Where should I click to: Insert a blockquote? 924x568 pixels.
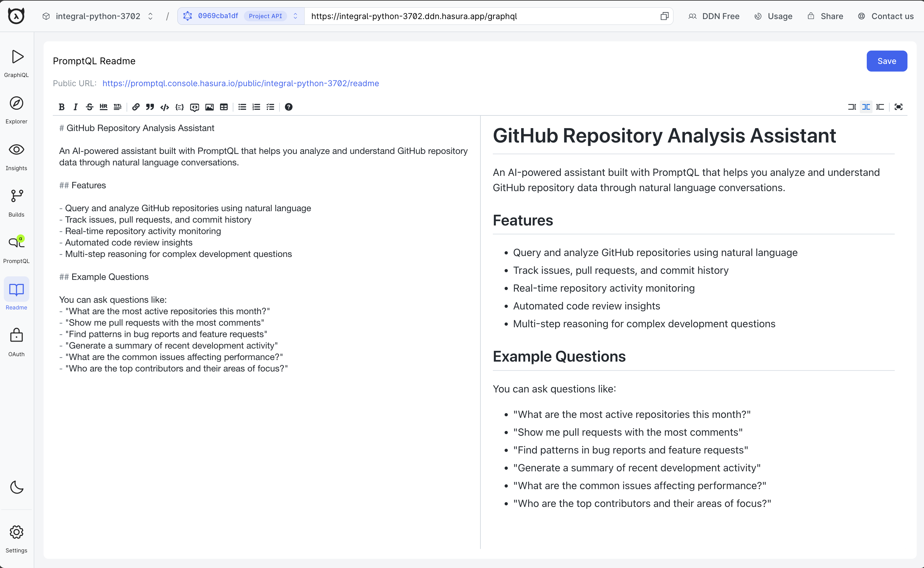(150, 107)
